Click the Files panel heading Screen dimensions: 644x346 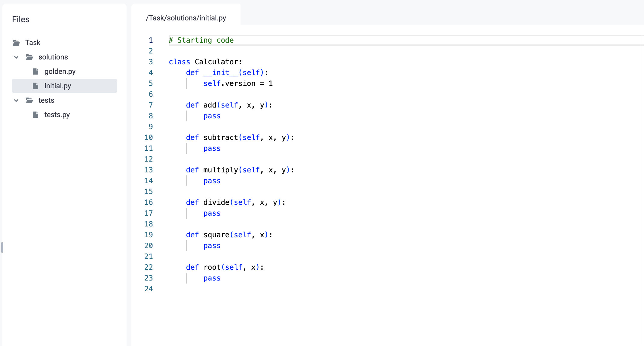click(21, 19)
